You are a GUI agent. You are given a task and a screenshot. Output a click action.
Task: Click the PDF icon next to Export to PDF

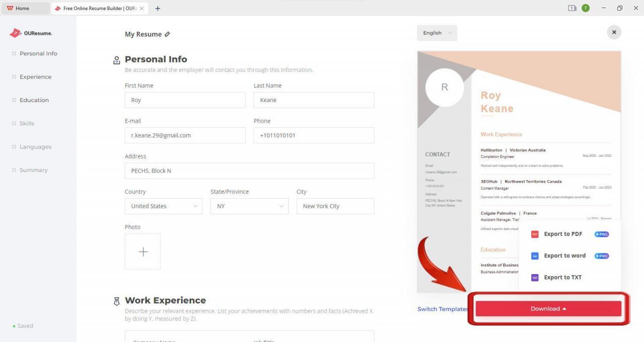pos(535,234)
